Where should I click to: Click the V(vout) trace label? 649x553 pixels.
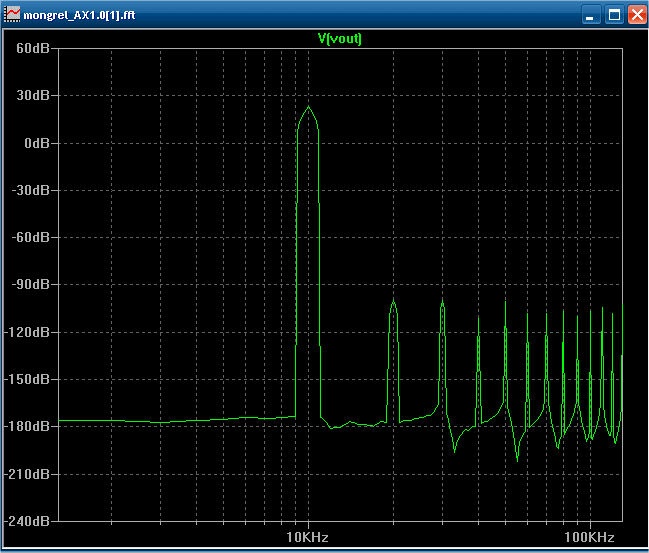coord(339,38)
